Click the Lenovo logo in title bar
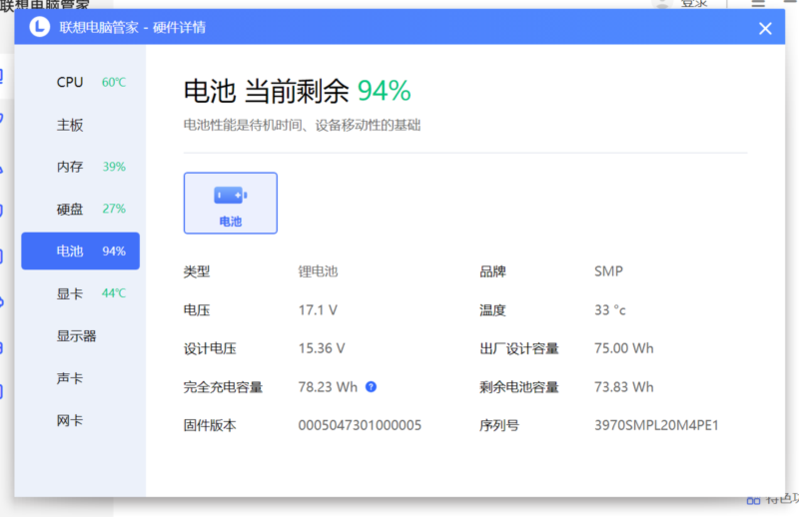Image resolution: width=799 pixels, height=517 pixels. 39,28
